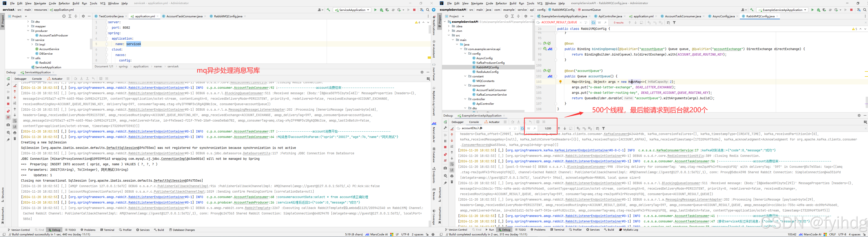Open MyBatis Log tool window in exampleServiceAPI
The image size is (868, 237).
(x=629, y=230)
